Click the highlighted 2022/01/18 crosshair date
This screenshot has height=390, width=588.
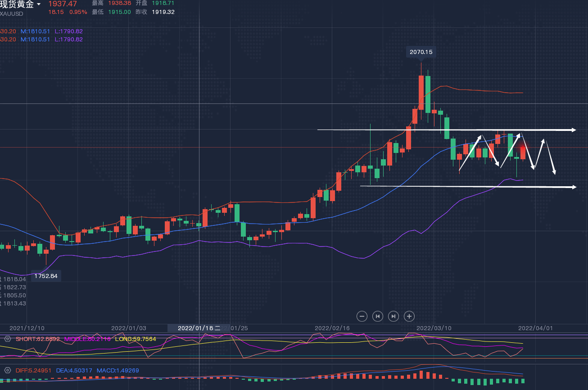[x=199, y=328]
